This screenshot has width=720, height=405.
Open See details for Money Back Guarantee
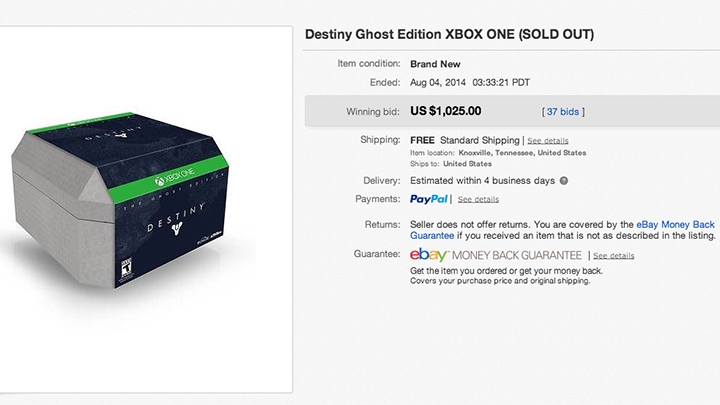[613, 256]
